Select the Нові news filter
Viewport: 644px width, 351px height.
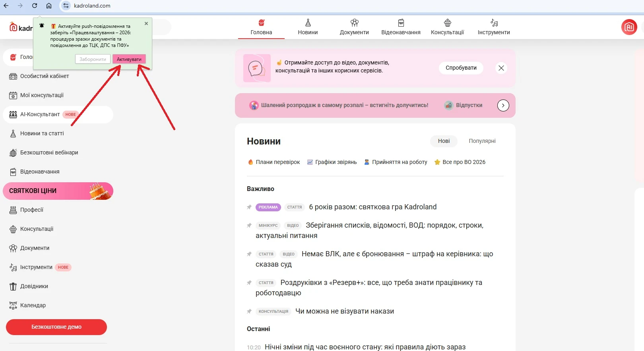444,141
